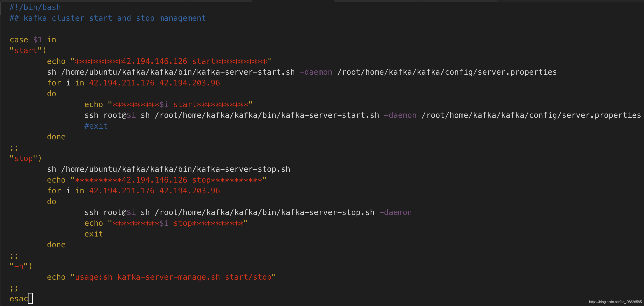Click the echo '$i stop' line in the loop
The height and width of the screenshot is (306, 644).
coord(166,223)
